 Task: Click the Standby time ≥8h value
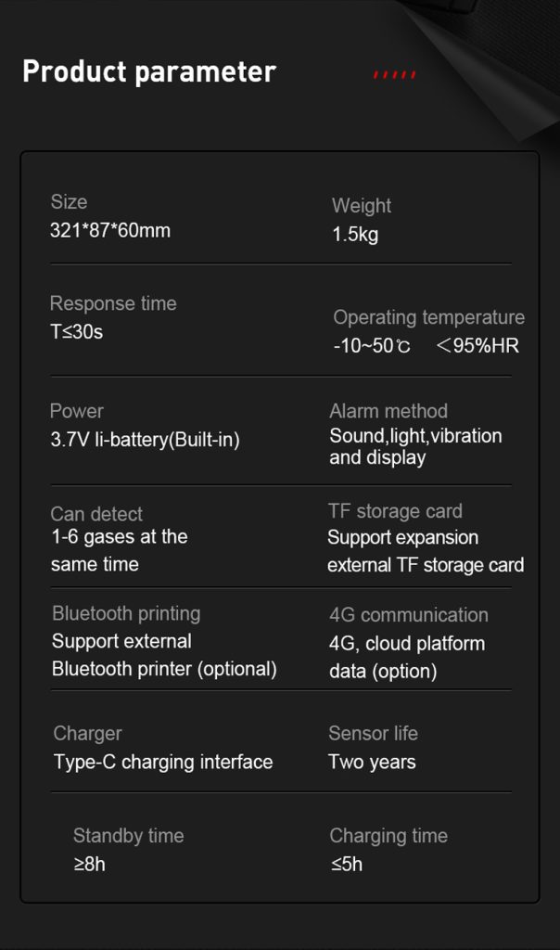click(89, 865)
